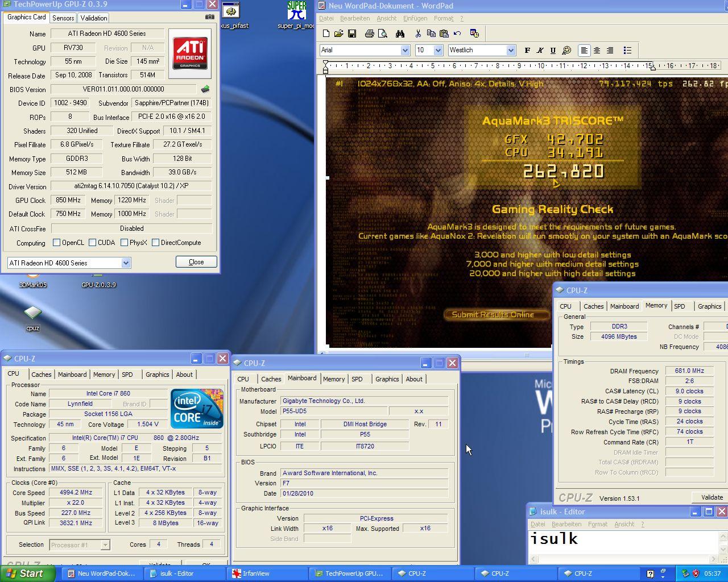Image resolution: width=728 pixels, height=582 pixels.
Task: Enable the PhysX checkbox in GPU-Z
Action: coord(124,243)
